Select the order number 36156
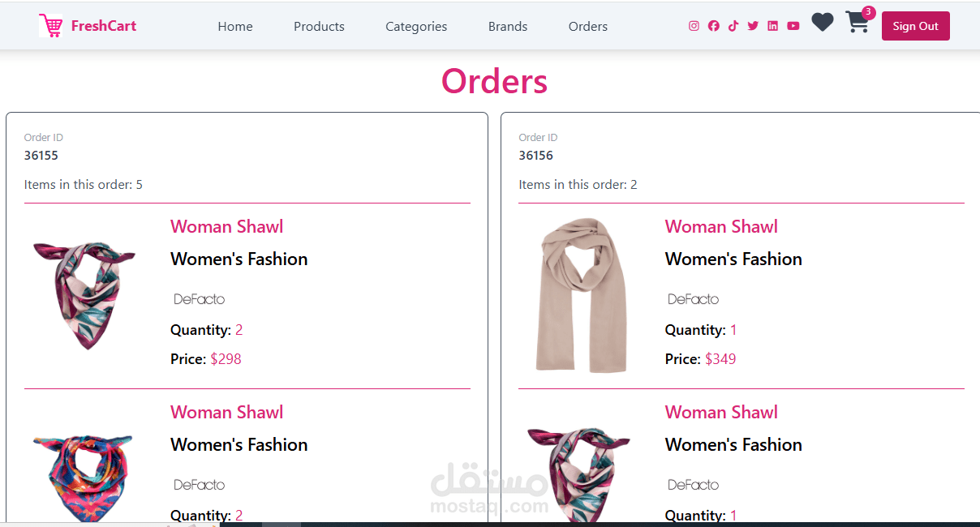 pos(536,156)
